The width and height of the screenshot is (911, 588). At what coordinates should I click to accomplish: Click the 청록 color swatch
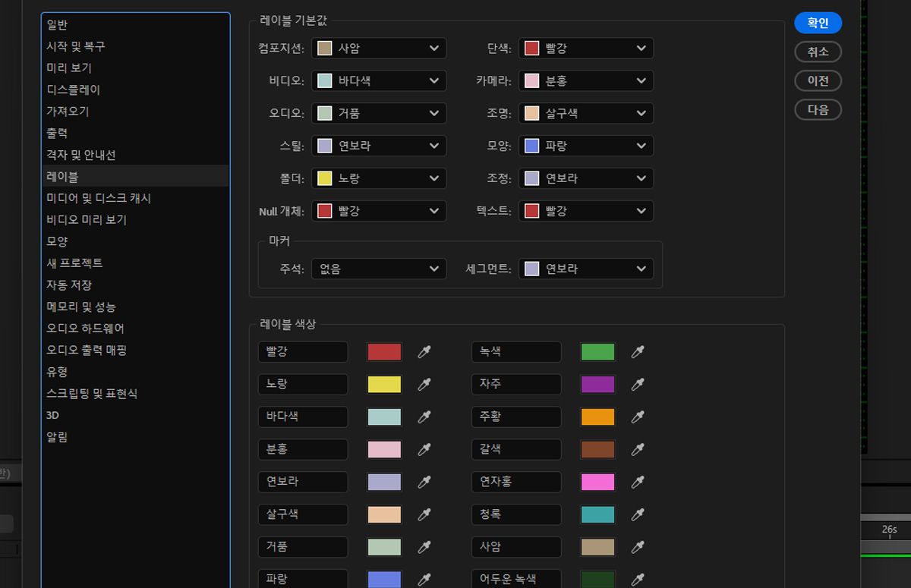(597, 514)
